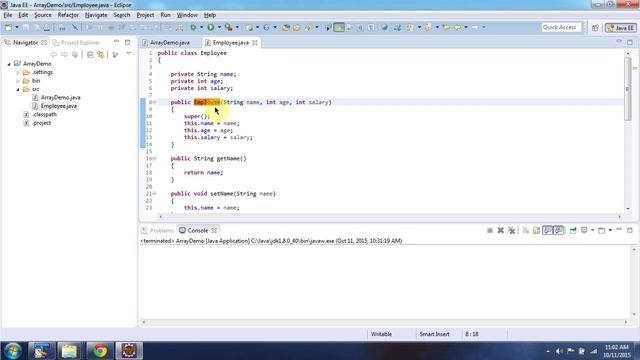Open the New wizard dropdown arrow

(x=17, y=27)
